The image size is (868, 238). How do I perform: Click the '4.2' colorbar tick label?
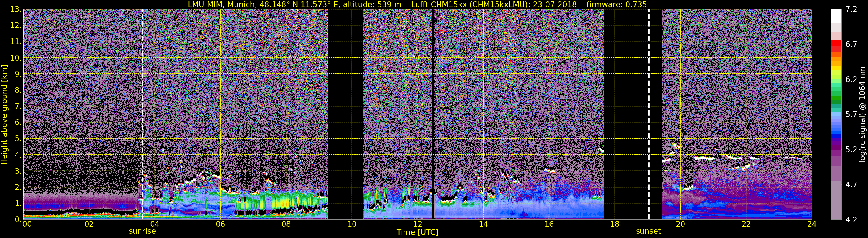click(x=851, y=220)
